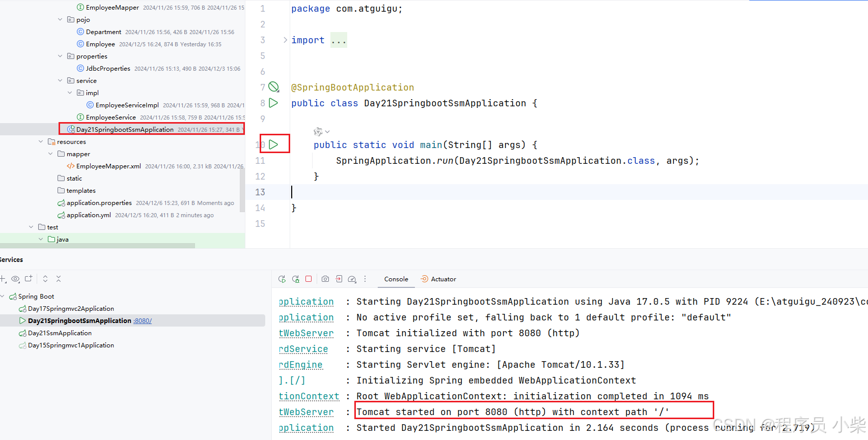The height and width of the screenshot is (440, 868).
Task: Click the tionContext logger link
Action: tap(309, 396)
